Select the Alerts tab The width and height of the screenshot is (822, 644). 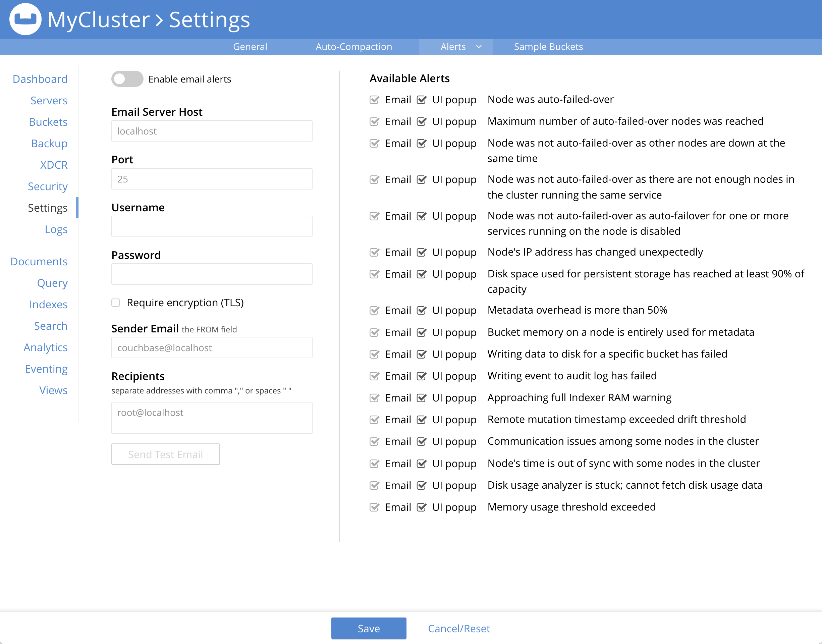(x=453, y=47)
